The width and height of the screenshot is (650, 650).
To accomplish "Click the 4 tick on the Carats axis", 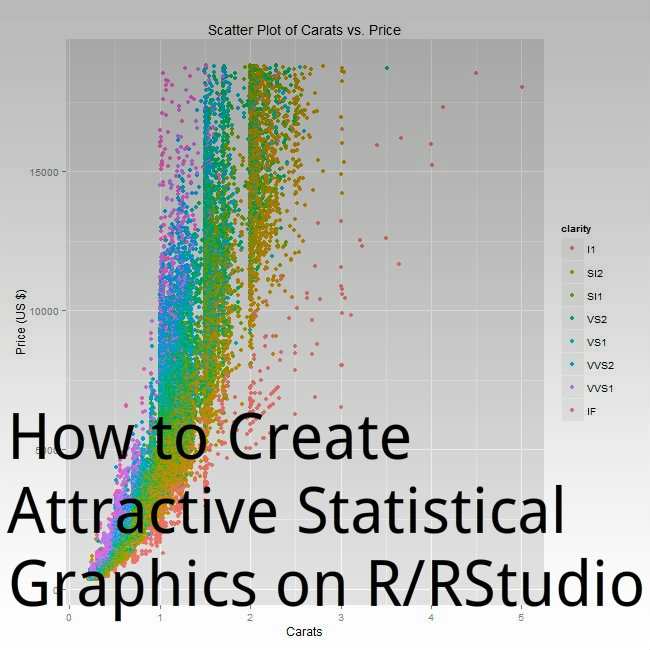I will [431, 619].
